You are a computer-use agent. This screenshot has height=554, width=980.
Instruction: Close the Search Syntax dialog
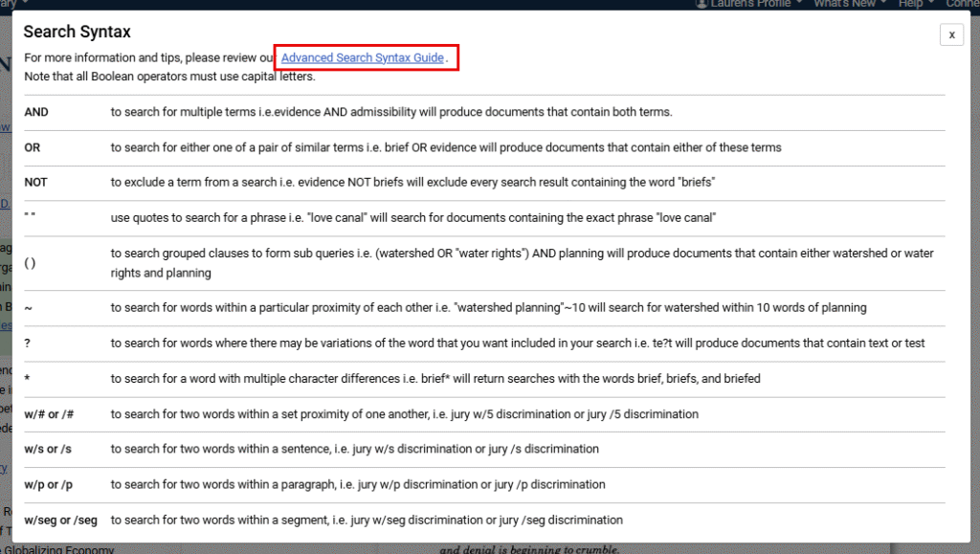coord(951,34)
